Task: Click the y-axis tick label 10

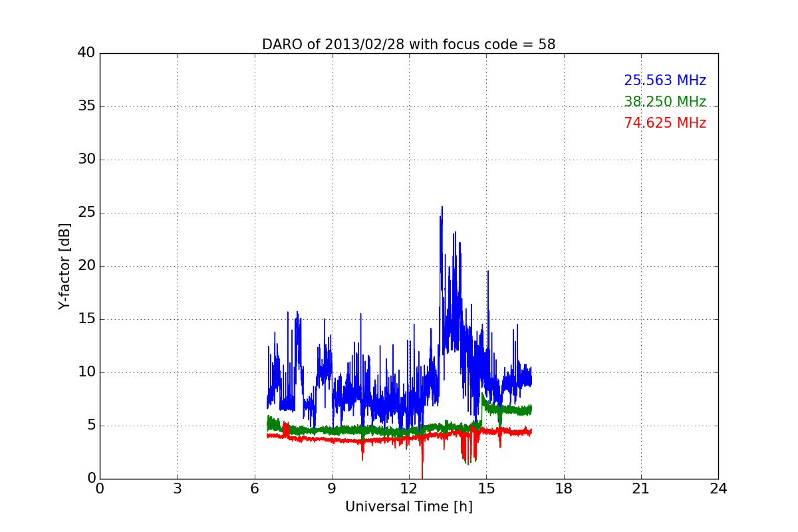Action: tap(86, 372)
